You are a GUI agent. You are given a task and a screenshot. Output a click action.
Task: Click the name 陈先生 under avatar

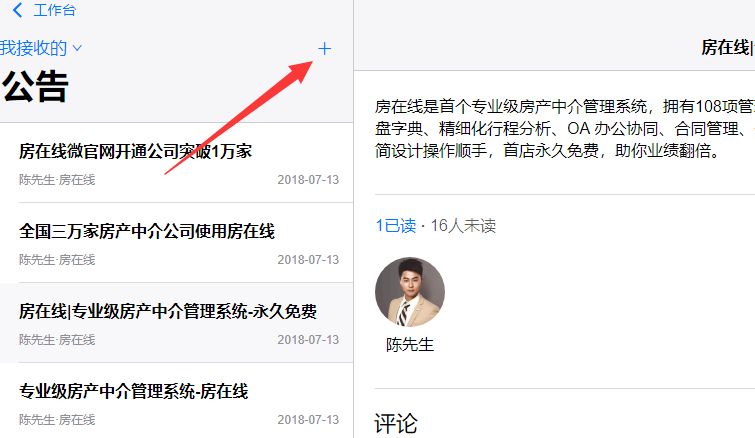click(x=410, y=345)
